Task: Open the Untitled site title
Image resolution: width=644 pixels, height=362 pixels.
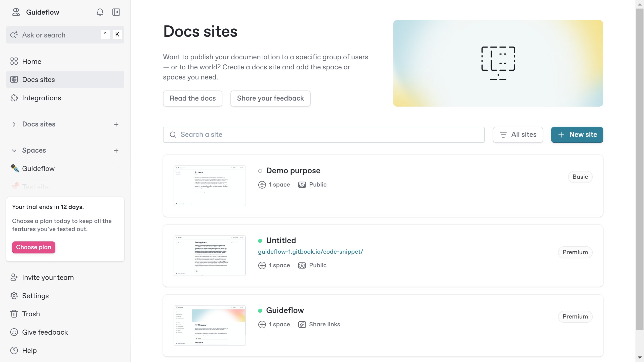Action: click(x=281, y=241)
